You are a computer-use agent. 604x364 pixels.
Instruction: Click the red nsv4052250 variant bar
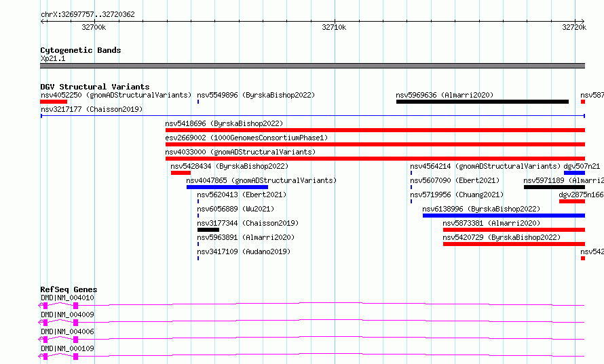point(54,102)
